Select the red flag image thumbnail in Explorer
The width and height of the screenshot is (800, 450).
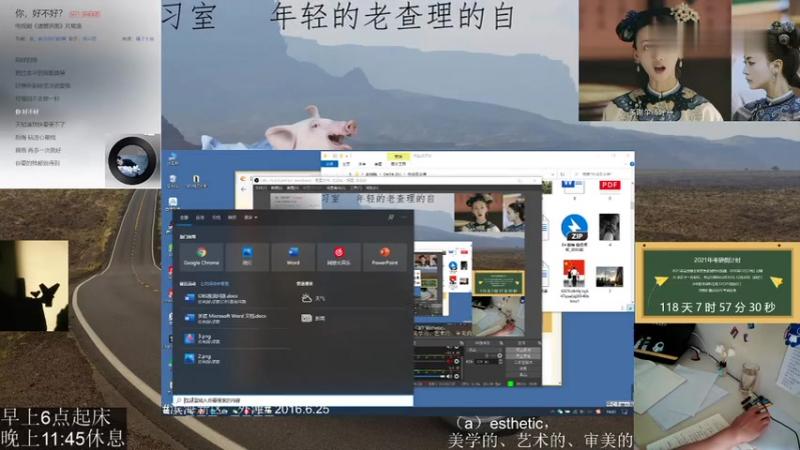pyautogui.click(x=574, y=274)
